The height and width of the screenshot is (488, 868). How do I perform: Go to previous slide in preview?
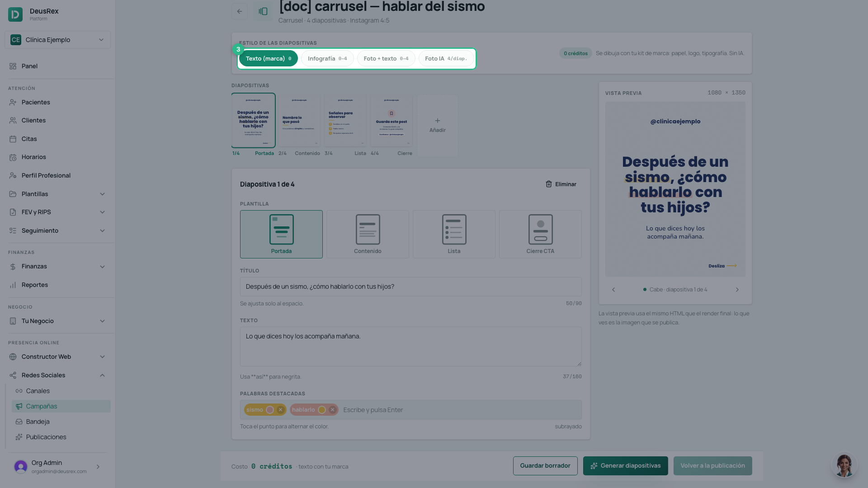tap(613, 290)
